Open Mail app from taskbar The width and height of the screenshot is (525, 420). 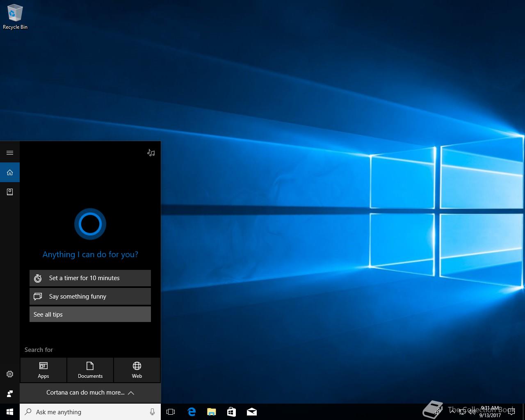(x=252, y=412)
